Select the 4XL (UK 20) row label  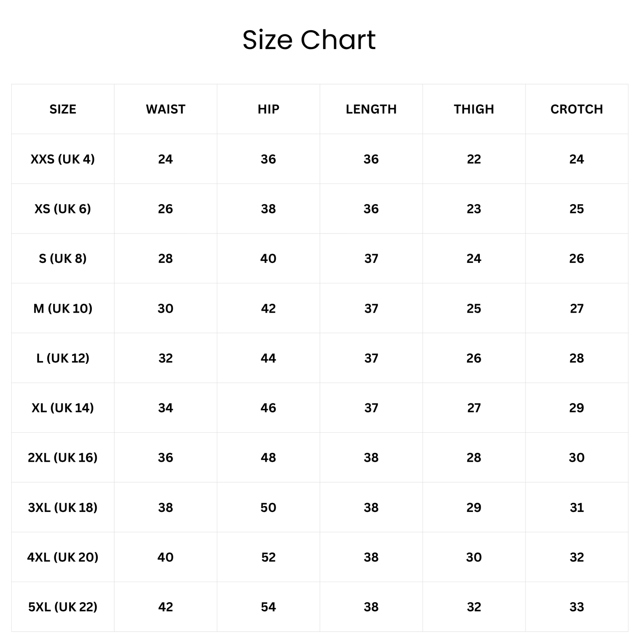(63, 557)
